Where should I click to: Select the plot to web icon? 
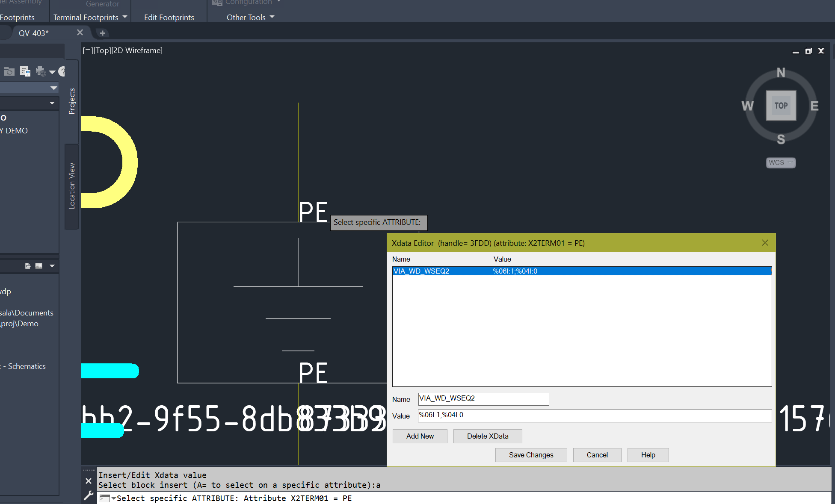[41, 72]
